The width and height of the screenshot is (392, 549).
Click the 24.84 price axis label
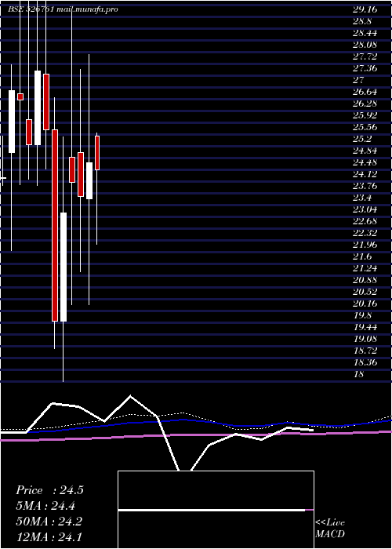tap(365, 151)
